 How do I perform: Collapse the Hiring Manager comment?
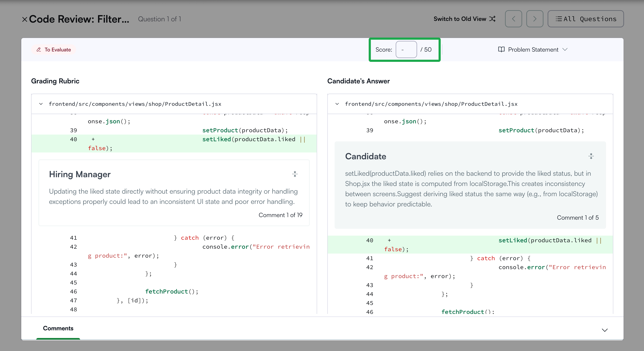pos(295,174)
